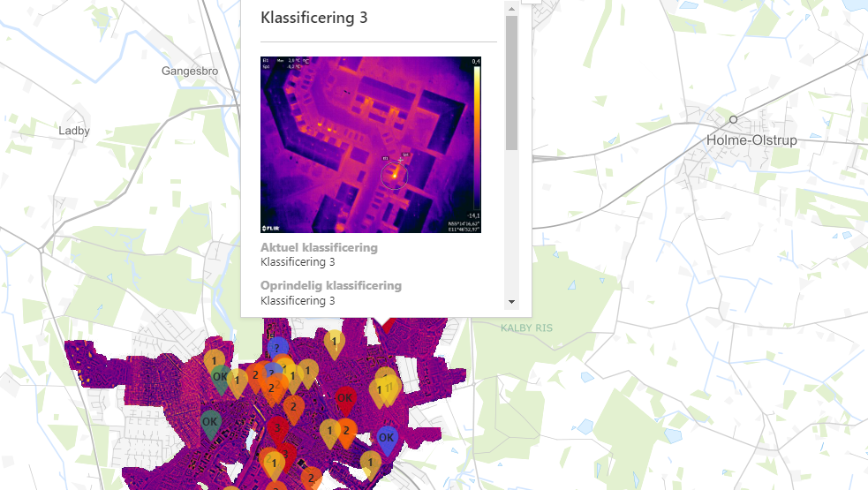Select the blue OK map marker
This screenshot has width=868, height=490.
pos(386,437)
